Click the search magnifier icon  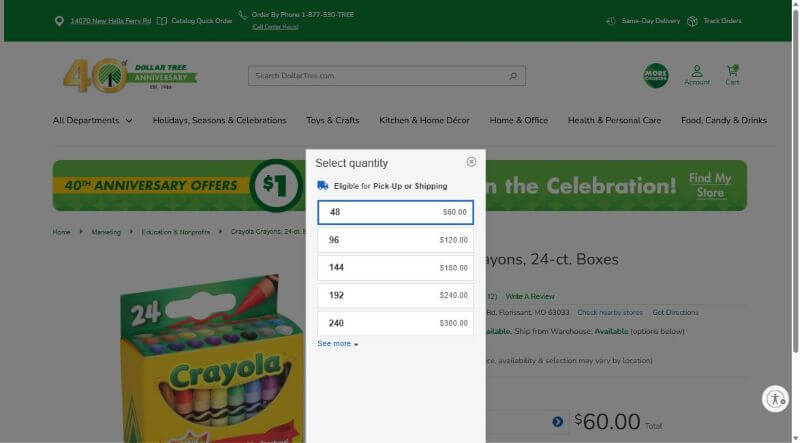coord(513,76)
